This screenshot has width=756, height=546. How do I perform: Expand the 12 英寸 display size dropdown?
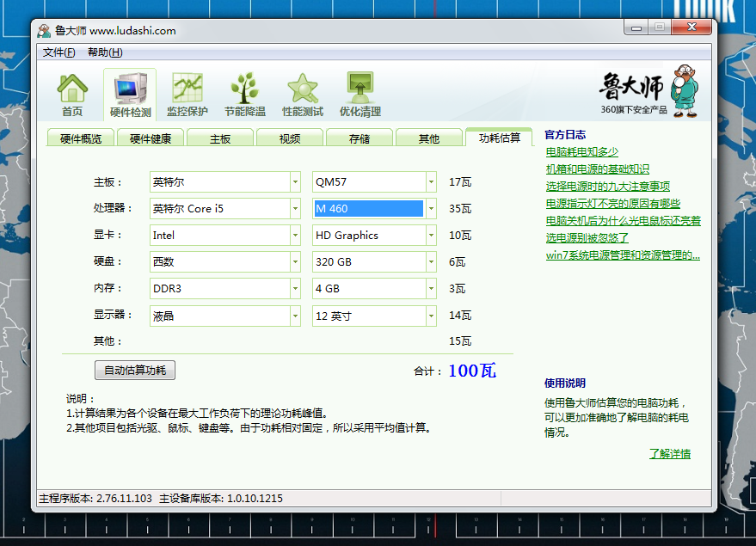click(x=431, y=316)
